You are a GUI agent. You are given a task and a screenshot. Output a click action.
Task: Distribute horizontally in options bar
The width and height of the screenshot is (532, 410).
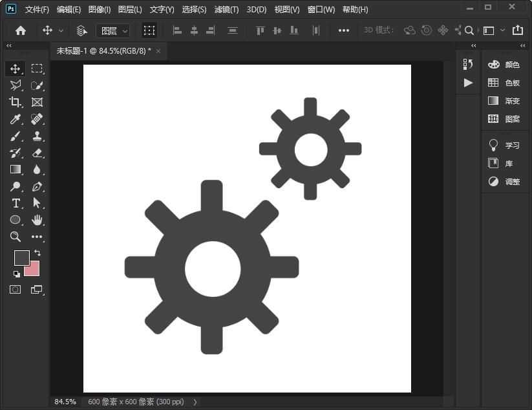click(316, 30)
